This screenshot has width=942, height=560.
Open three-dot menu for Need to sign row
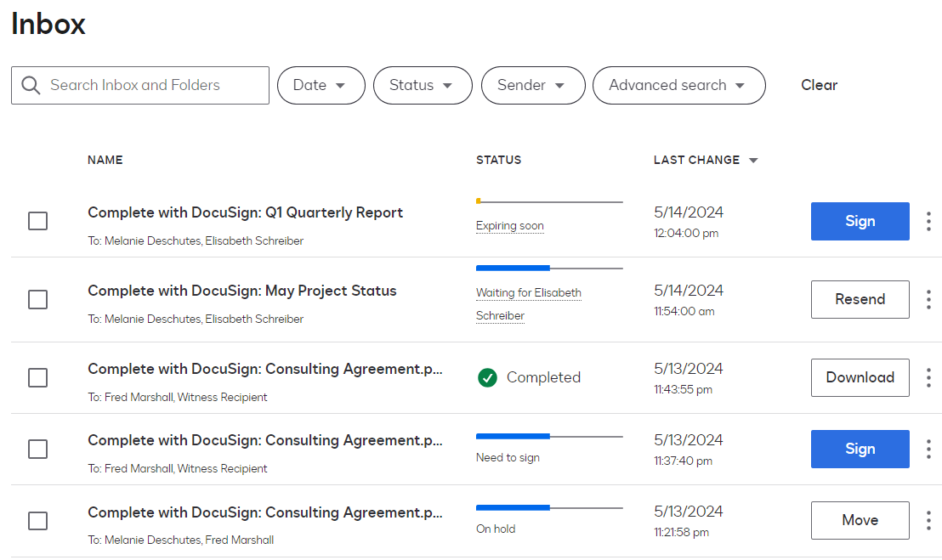[x=928, y=449]
